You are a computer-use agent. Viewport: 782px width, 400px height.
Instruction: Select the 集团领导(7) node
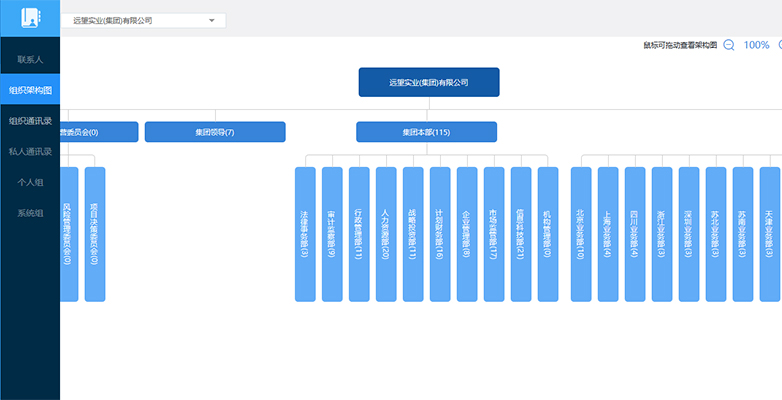tap(215, 132)
